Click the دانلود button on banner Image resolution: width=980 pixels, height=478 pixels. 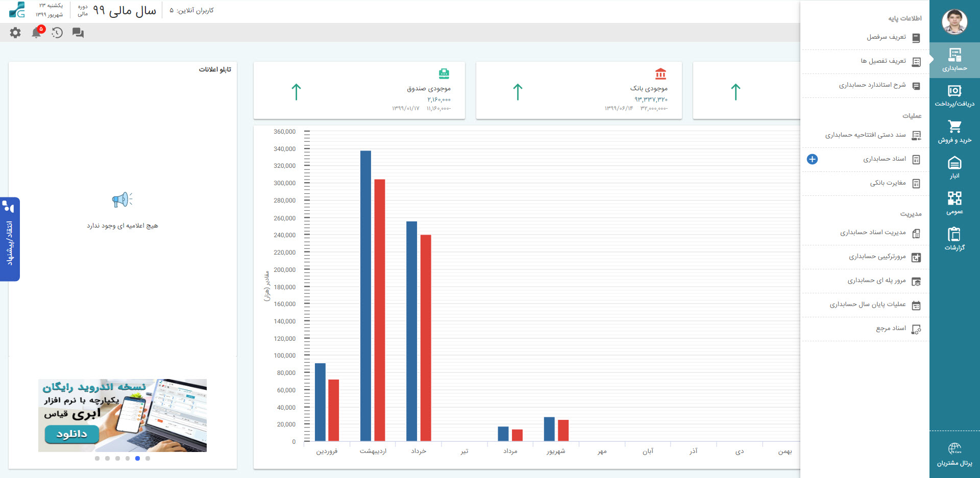pos(72,434)
